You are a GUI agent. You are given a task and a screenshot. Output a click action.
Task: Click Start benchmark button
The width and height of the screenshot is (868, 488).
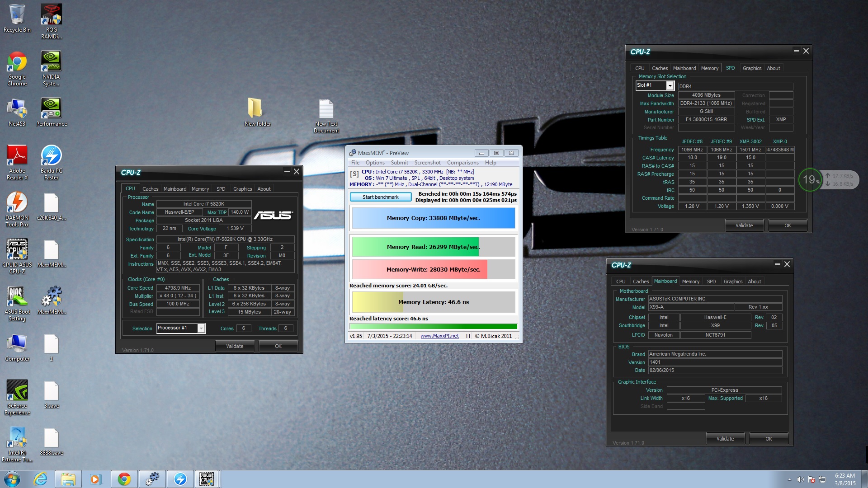click(381, 197)
